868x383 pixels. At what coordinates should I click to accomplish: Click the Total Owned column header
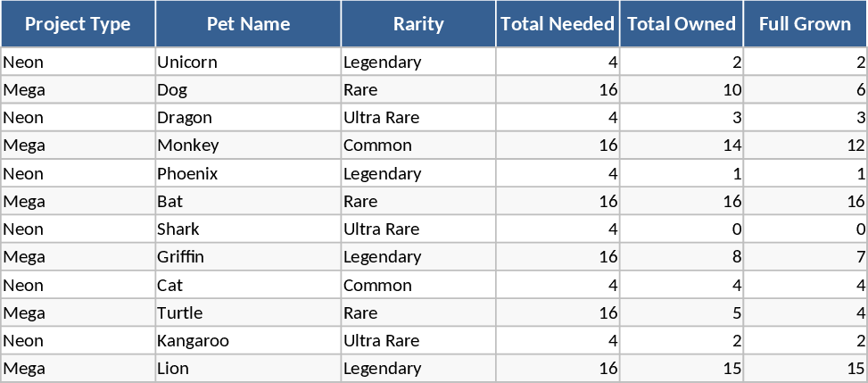pyautogui.click(x=682, y=24)
